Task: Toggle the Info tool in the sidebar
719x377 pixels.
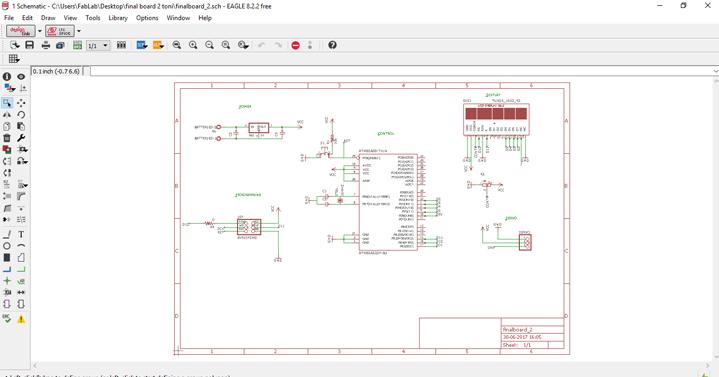Action: tap(7, 77)
